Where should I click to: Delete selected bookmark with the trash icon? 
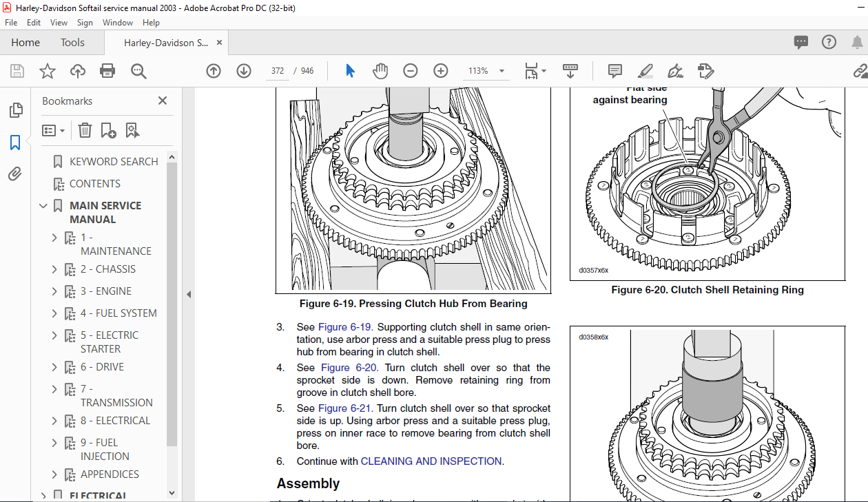(x=85, y=130)
